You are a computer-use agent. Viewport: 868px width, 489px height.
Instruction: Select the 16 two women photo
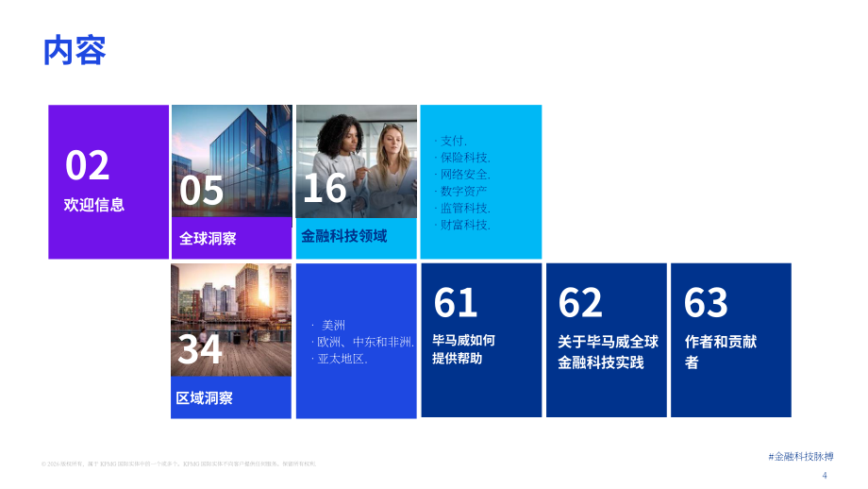(357, 161)
